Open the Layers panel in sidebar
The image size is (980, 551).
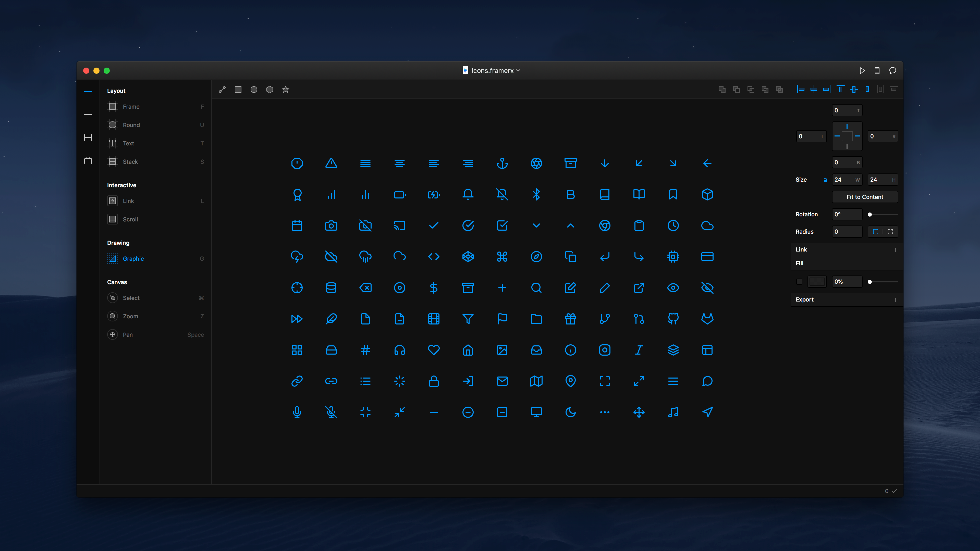[88, 115]
